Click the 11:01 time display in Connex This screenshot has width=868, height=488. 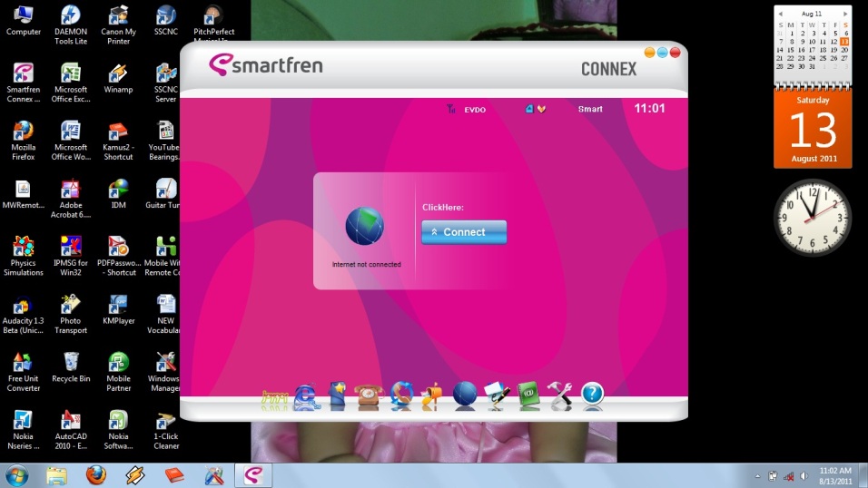[649, 109]
